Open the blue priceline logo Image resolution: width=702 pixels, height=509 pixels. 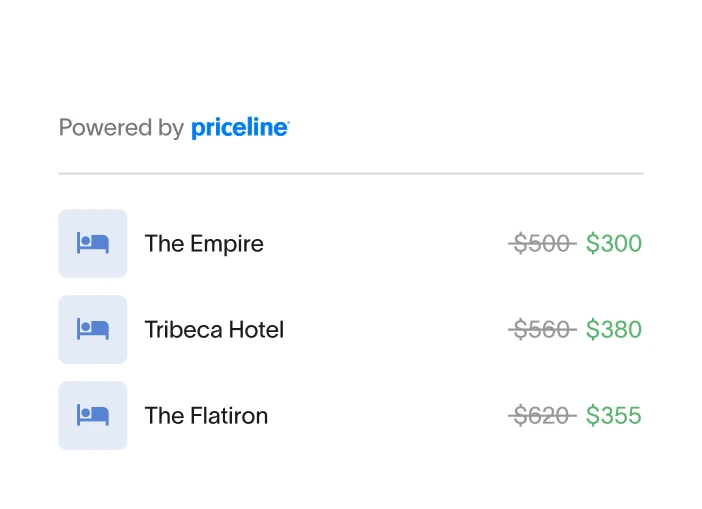pos(239,128)
